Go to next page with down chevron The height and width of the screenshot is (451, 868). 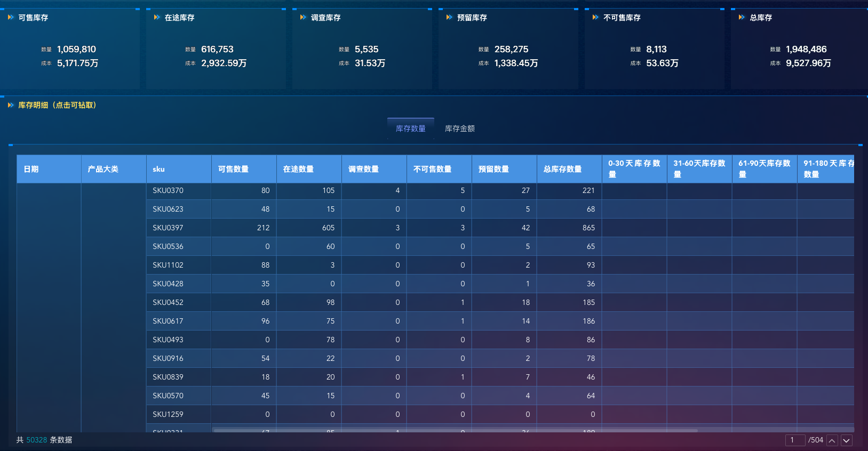(x=846, y=440)
